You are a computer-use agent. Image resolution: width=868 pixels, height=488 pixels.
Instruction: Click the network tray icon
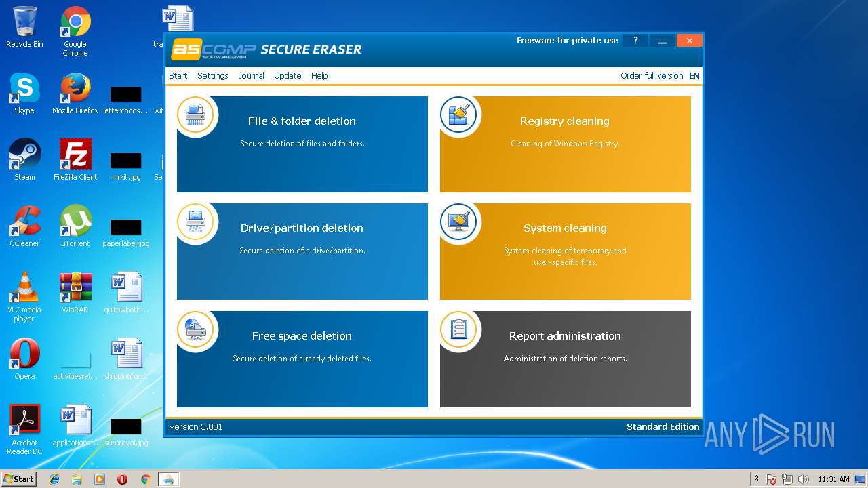[x=787, y=479]
